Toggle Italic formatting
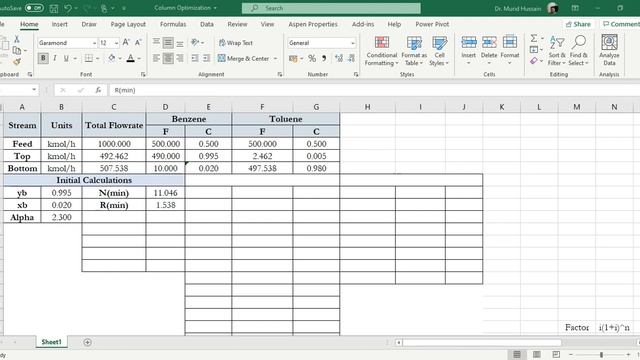The width and height of the screenshot is (640, 360). click(55, 58)
